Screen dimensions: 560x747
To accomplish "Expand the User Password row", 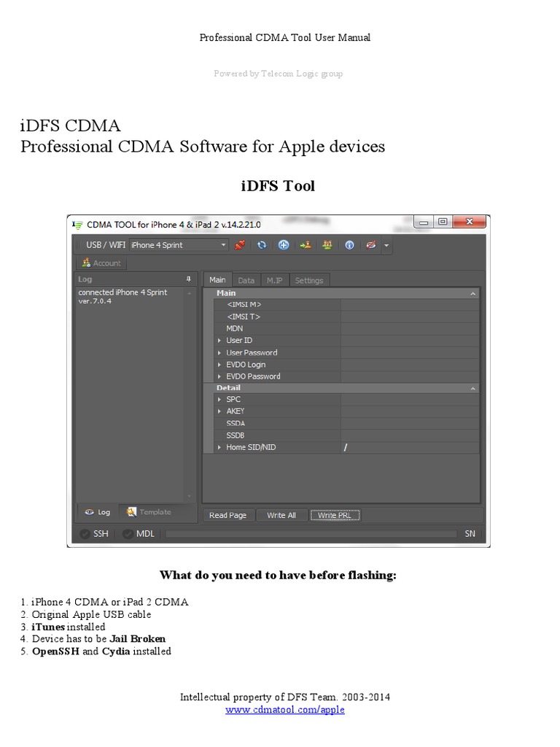I will click(x=219, y=353).
